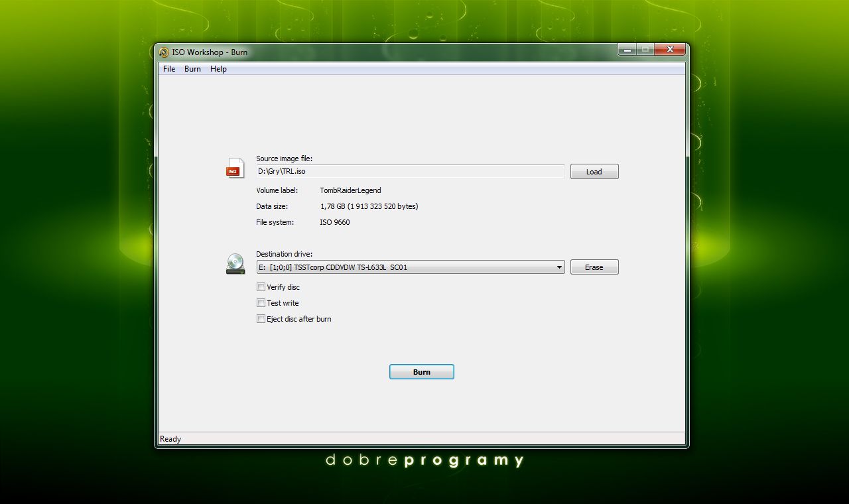Screen dimensions: 849x504
Task: Click the Volume label caption
Action: click(277, 190)
